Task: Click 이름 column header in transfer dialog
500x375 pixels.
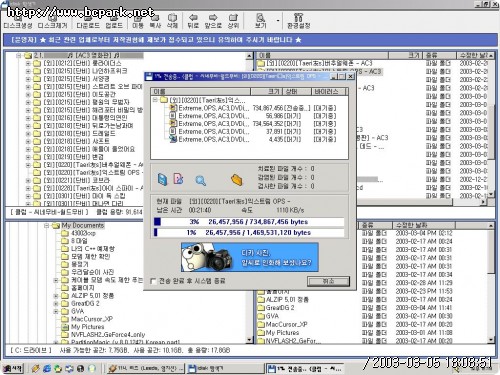Action: point(200,91)
